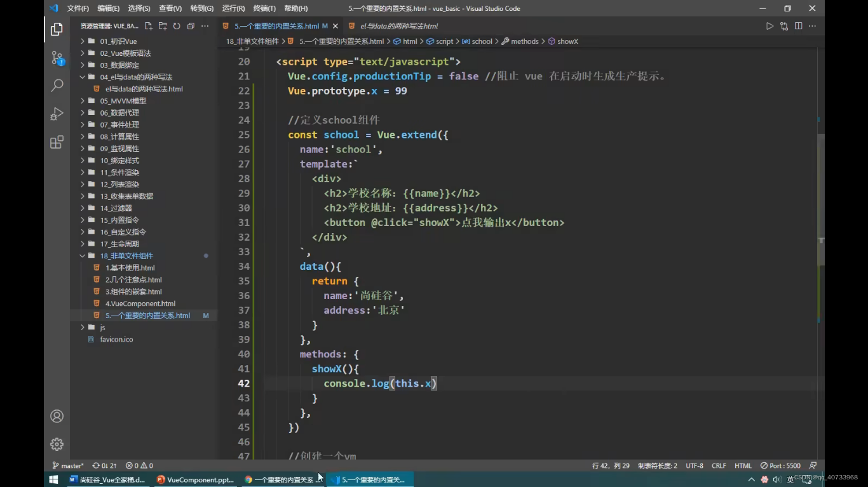
Task: Expand the 02_Vue模板语法 folder
Action: [x=125, y=53]
